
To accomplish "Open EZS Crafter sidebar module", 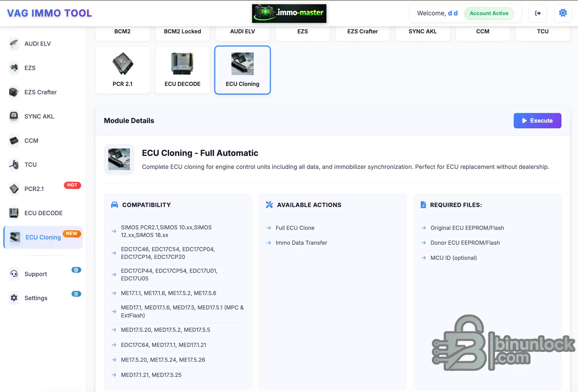I will 40,92.
